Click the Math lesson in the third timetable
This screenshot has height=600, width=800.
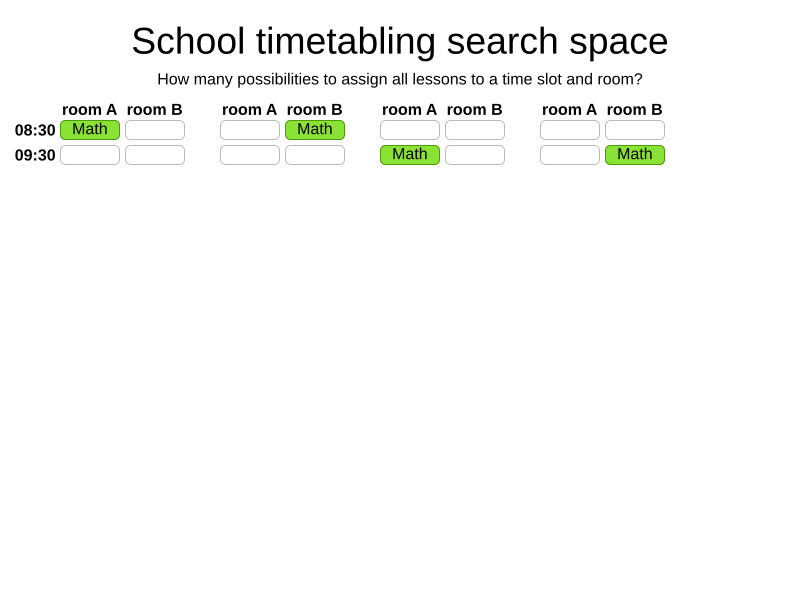(410, 155)
